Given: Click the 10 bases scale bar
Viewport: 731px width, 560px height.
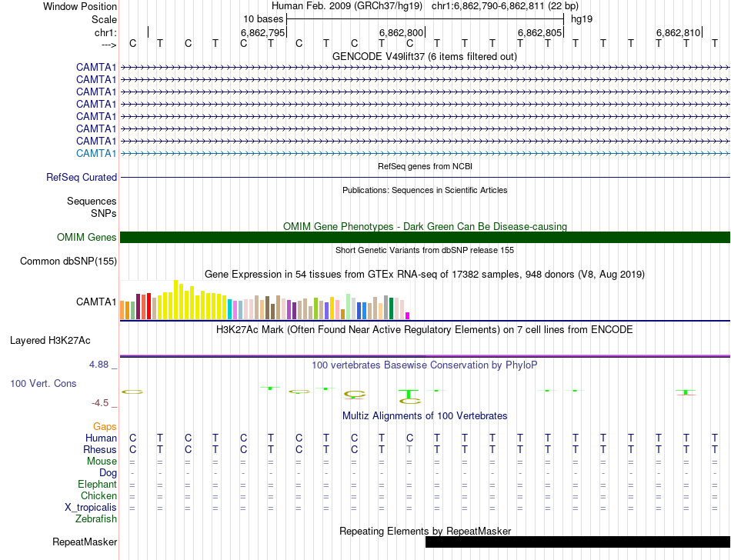Looking at the screenshot, I should (x=425, y=18).
